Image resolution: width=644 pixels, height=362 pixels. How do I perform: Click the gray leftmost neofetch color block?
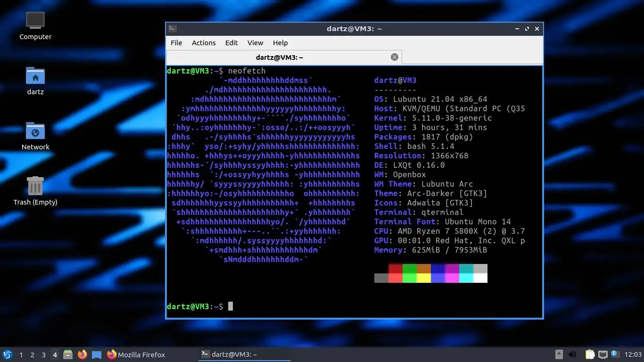[381, 278]
